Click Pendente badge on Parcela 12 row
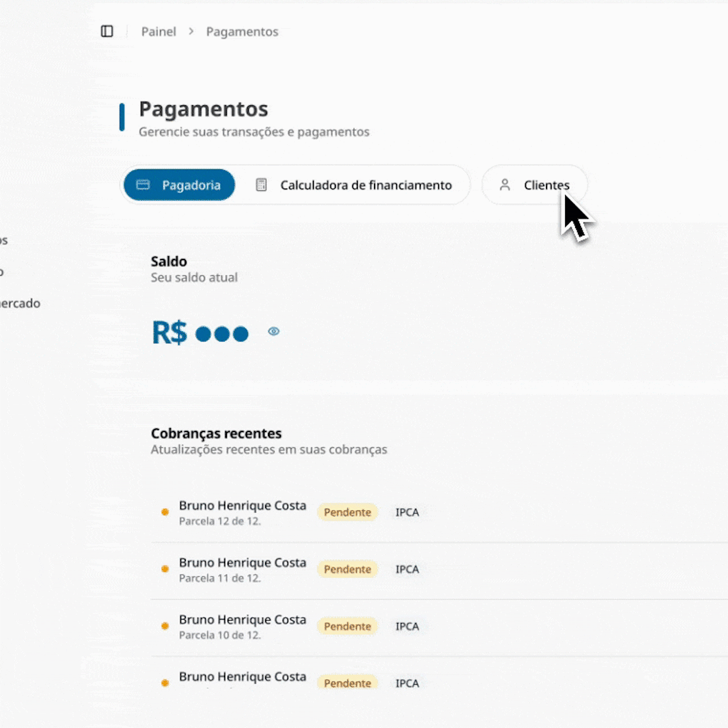The width and height of the screenshot is (728, 728). [x=347, y=512]
